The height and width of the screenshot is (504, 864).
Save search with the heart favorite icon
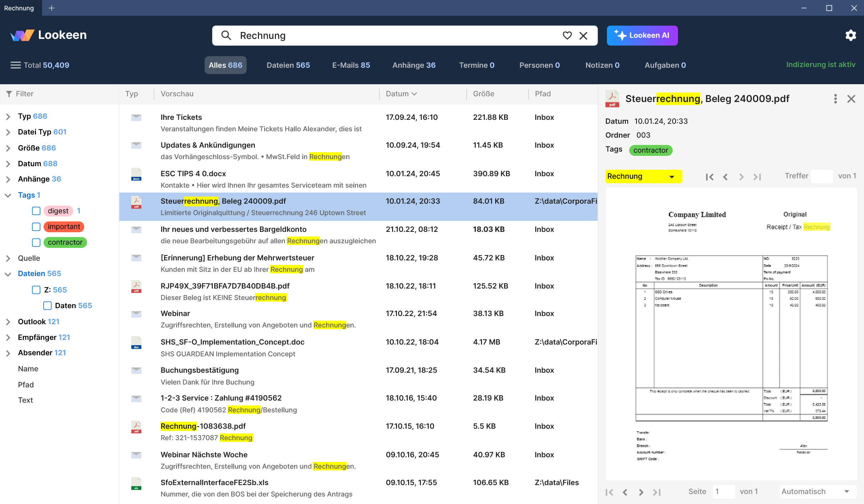(567, 35)
